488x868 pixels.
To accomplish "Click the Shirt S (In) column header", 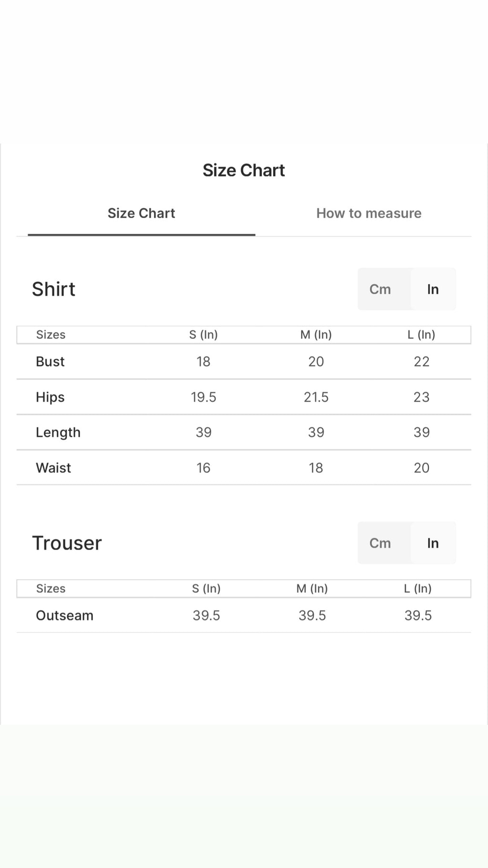I will click(x=203, y=334).
